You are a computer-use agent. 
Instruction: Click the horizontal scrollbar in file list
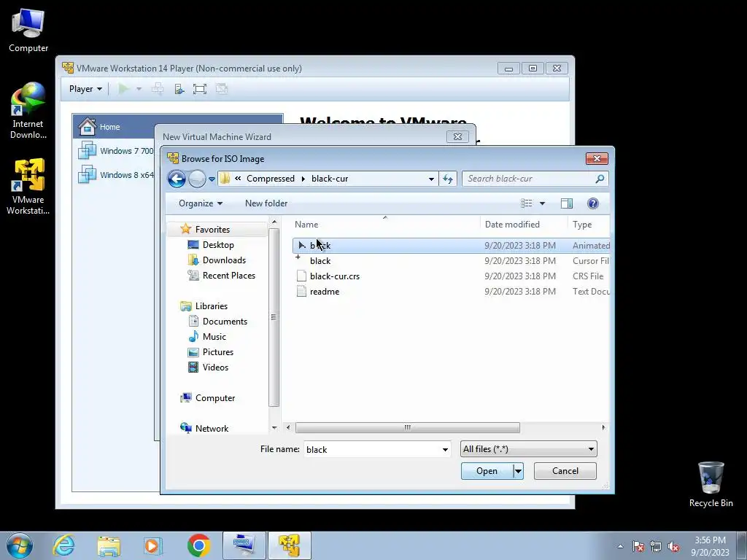click(407, 427)
